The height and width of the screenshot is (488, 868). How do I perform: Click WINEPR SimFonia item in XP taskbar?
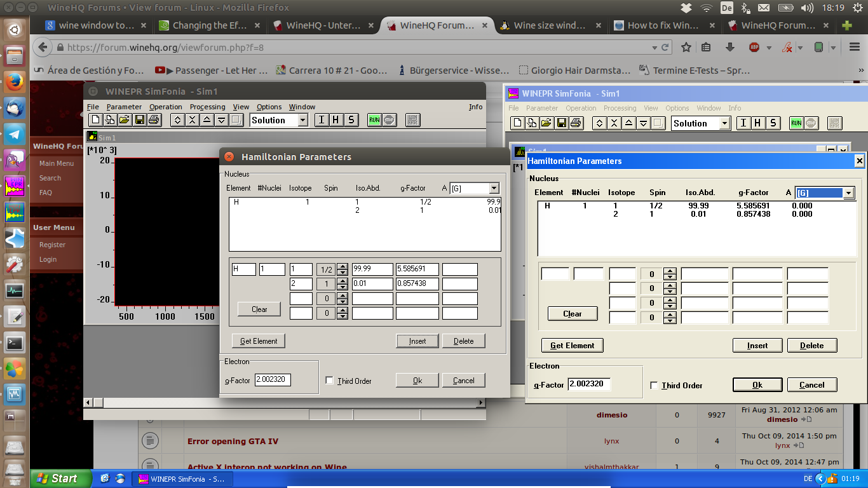tap(181, 478)
